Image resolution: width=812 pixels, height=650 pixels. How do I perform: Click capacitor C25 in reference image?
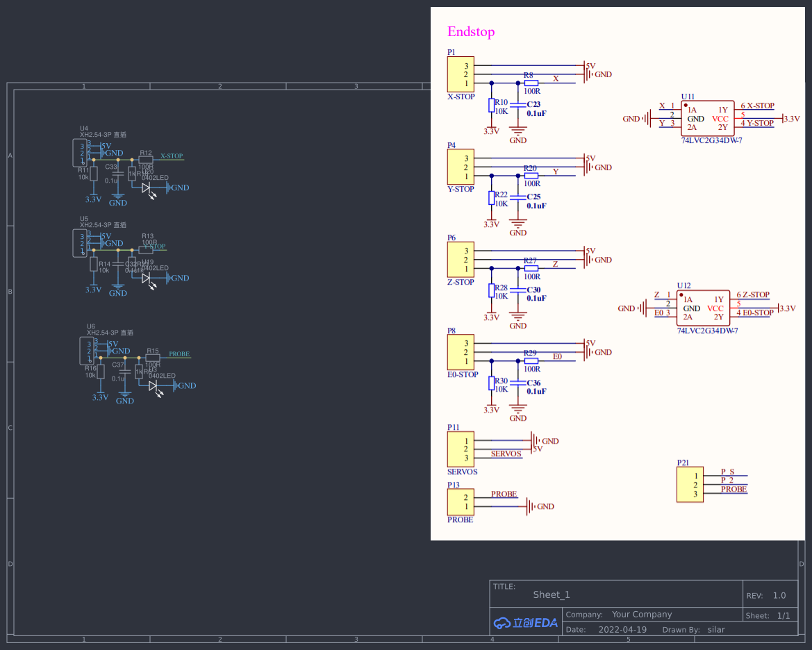[x=518, y=197]
